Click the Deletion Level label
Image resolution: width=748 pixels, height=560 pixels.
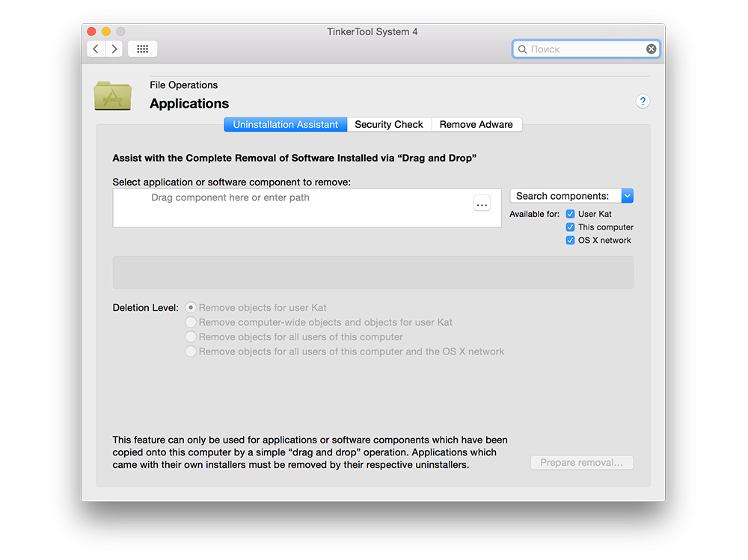click(146, 308)
